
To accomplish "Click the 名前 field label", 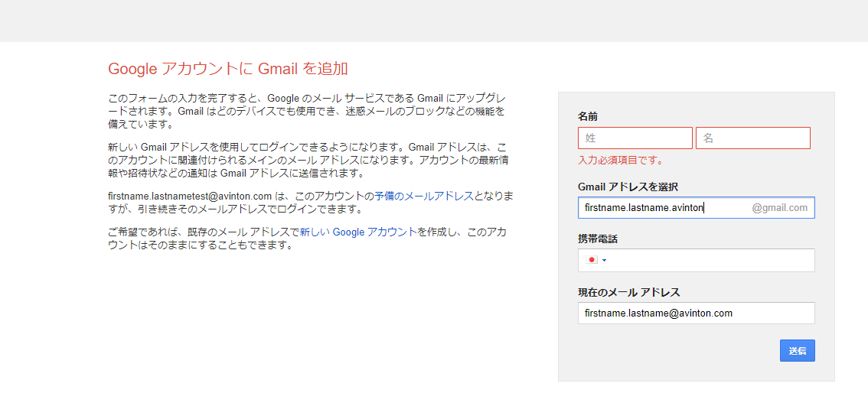I will [587, 117].
